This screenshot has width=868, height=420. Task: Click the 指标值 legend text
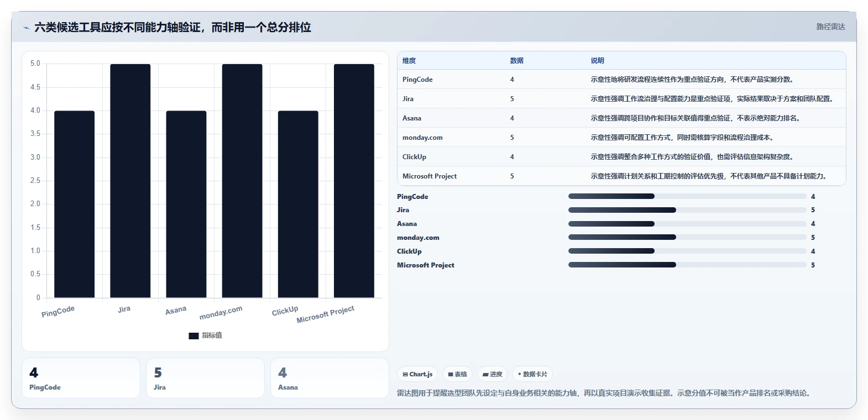[212, 335]
